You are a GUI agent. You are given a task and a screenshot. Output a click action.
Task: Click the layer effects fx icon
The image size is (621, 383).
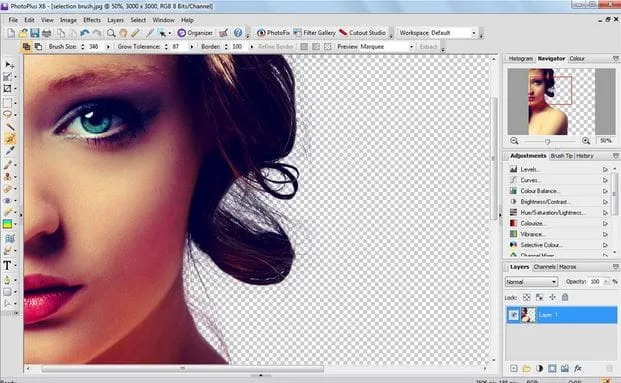tap(578, 369)
